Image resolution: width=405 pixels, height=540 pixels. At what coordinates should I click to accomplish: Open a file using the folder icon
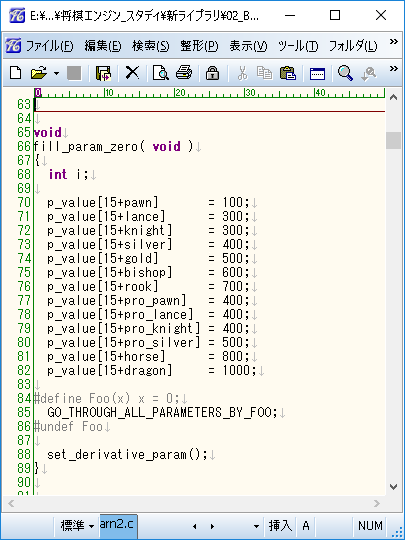coord(39,73)
